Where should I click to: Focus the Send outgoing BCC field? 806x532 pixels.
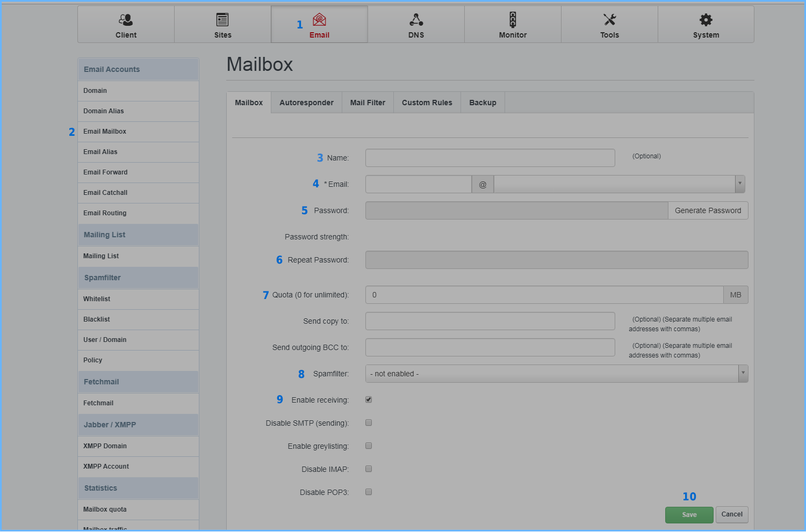490,347
